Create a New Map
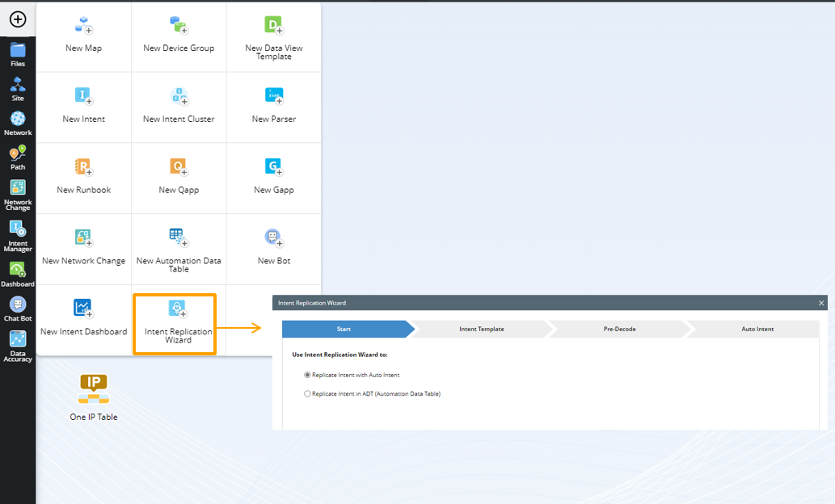The image size is (835, 504). 83,36
